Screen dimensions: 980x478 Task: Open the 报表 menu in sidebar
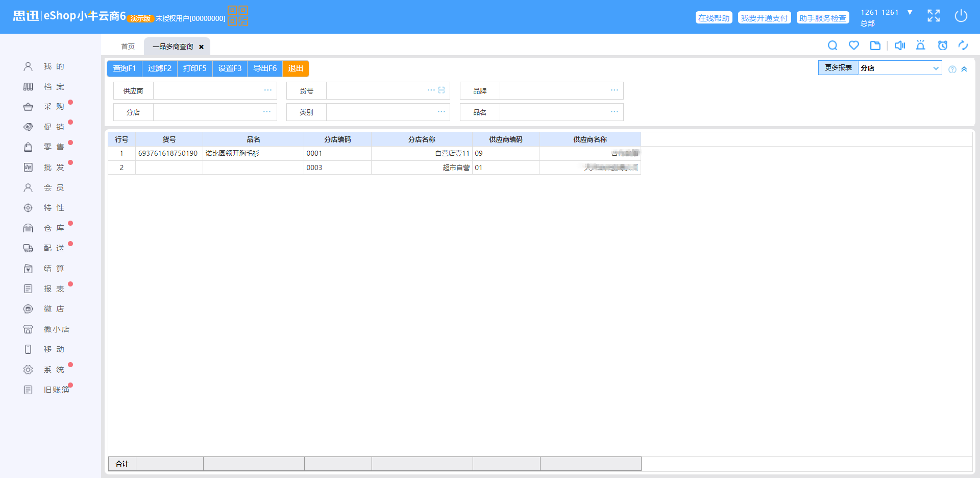pyautogui.click(x=54, y=289)
